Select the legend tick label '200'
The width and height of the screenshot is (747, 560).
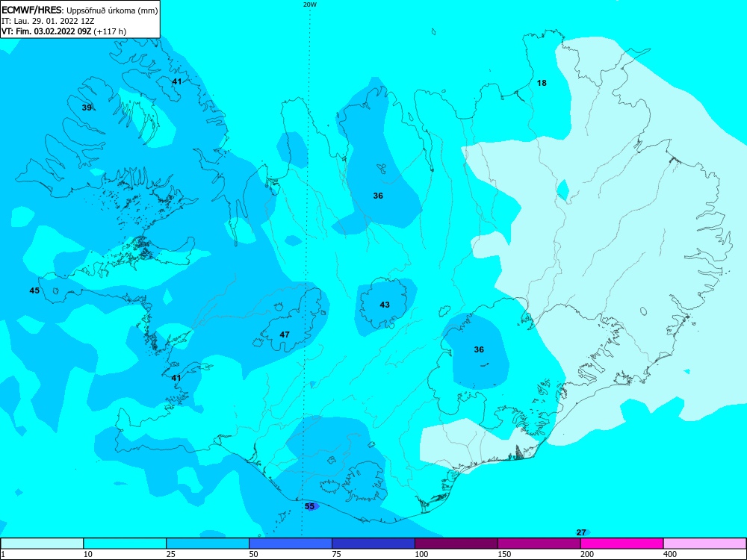click(x=588, y=554)
